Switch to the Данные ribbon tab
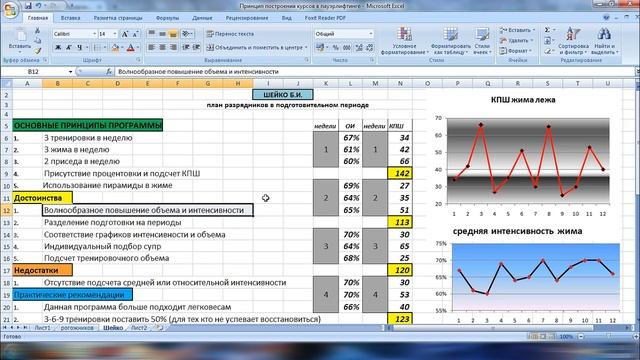 [x=202, y=18]
